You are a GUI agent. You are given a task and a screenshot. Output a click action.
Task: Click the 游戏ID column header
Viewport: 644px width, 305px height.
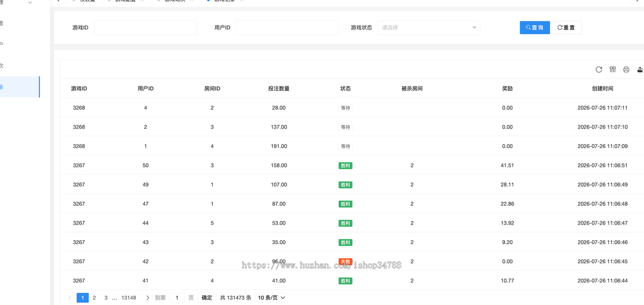pyautogui.click(x=79, y=88)
